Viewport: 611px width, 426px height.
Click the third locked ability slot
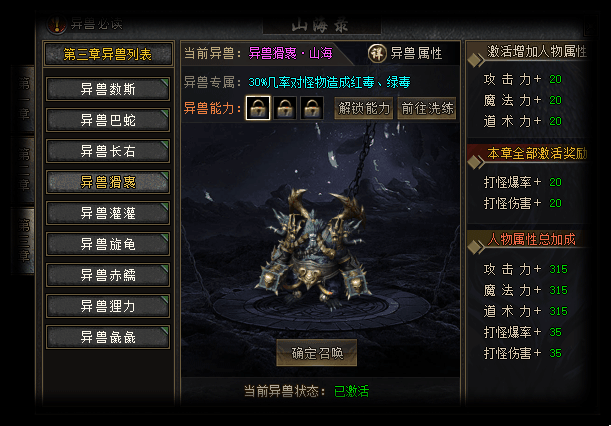tap(312, 108)
